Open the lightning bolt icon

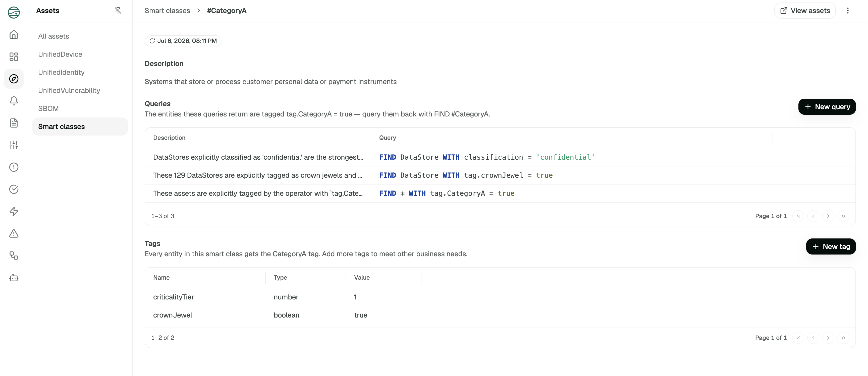point(14,211)
